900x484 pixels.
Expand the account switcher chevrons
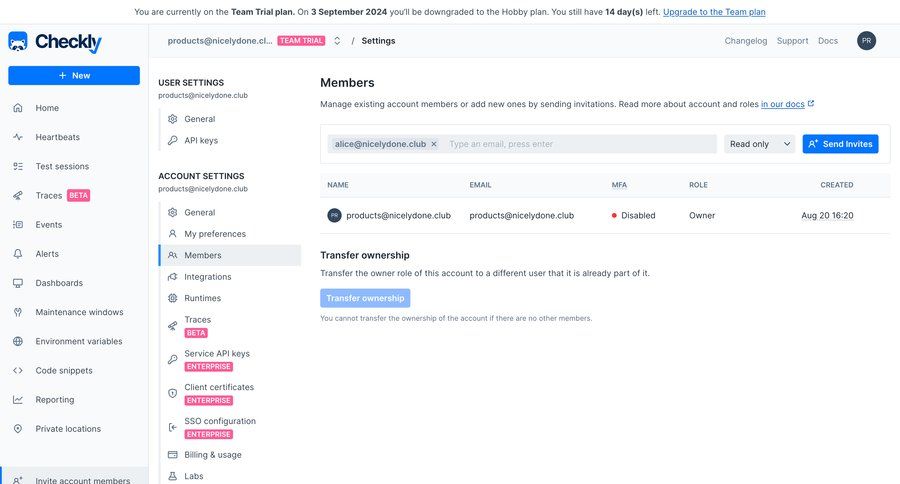click(337, 41)
